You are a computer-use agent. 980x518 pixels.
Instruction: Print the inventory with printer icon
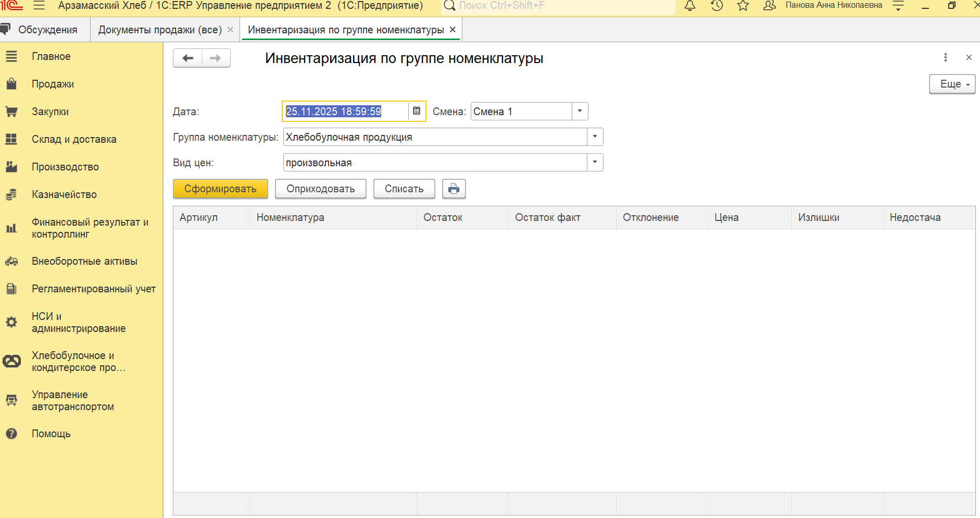coord(454,189)
